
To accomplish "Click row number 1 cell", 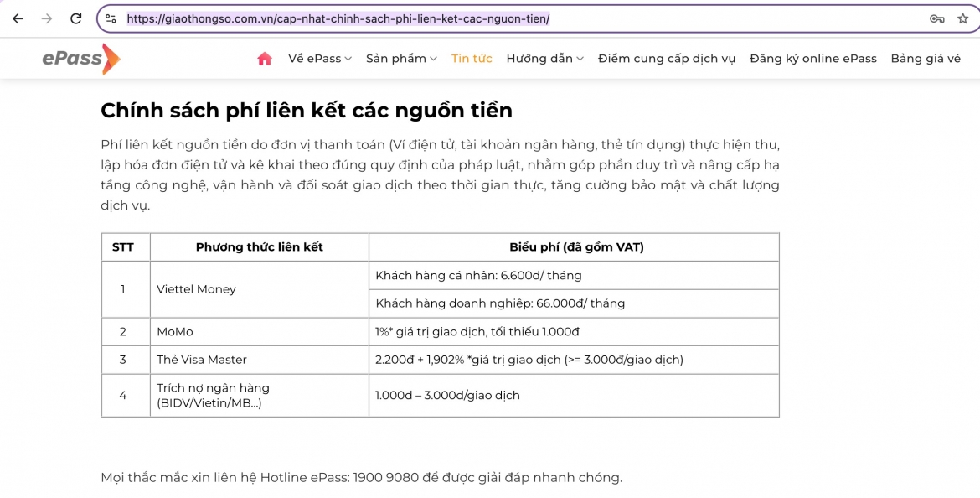I will 126,289.
